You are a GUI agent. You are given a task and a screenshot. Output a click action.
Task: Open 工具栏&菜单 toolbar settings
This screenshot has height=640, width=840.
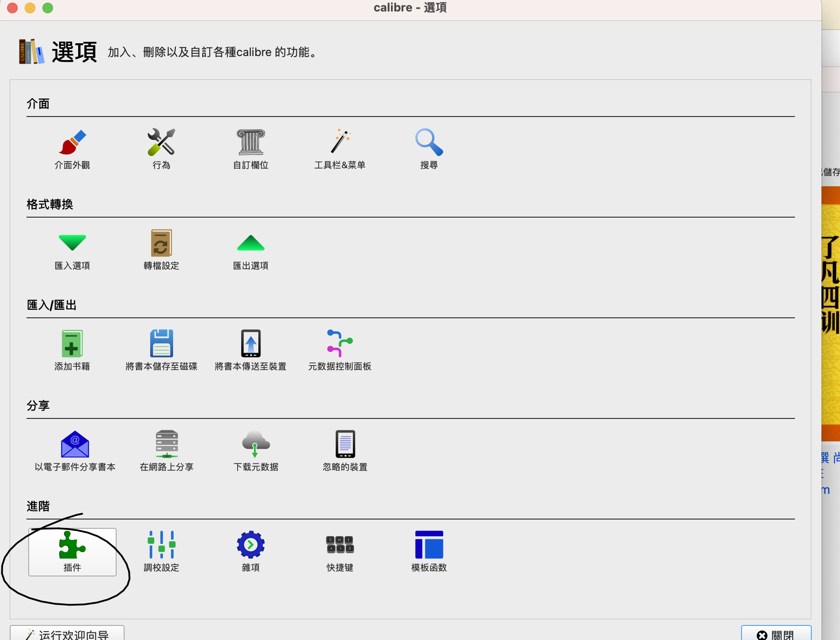[x=340, y=149]
